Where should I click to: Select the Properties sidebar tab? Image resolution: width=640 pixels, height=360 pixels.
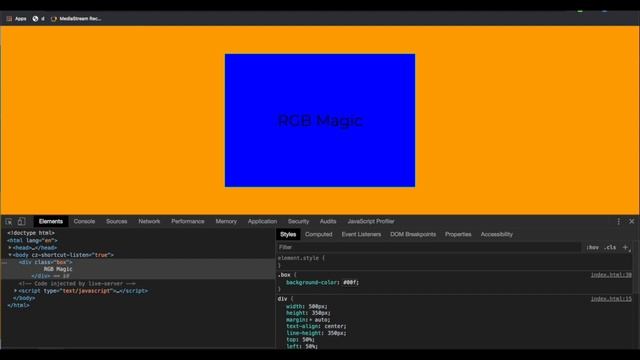coord(458,234)
